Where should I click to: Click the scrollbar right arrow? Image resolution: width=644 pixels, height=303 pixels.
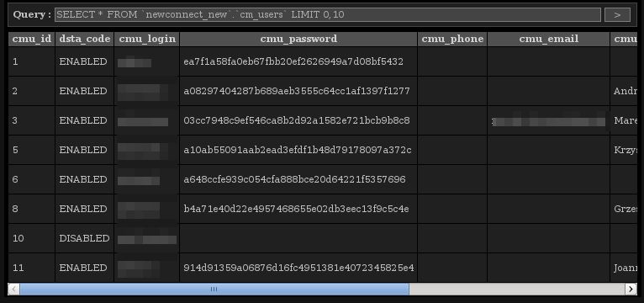[x=631, y=289]
